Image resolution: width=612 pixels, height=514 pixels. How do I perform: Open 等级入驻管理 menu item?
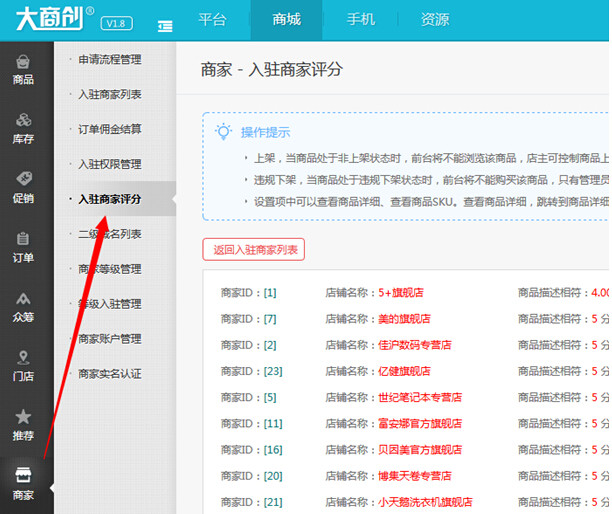[110, 304]
